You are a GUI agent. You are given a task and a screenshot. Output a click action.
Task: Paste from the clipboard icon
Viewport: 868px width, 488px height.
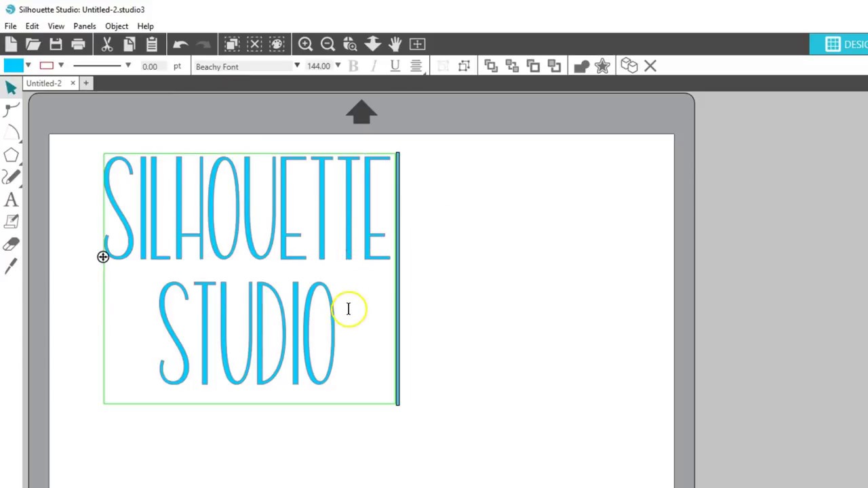(x=151, y=45)
